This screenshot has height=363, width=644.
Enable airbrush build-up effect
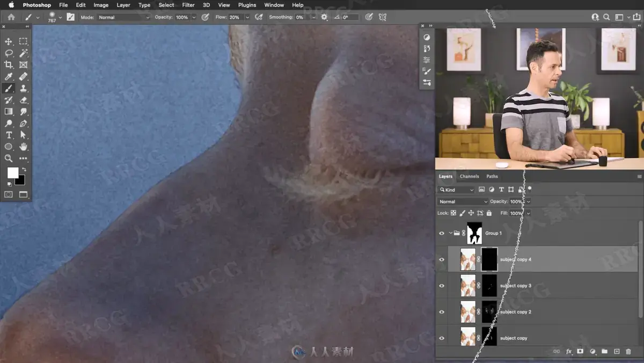coord(259,17)
